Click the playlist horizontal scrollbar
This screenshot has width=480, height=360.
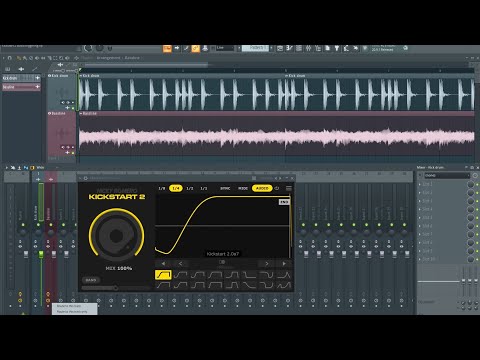tap(145, 65)
